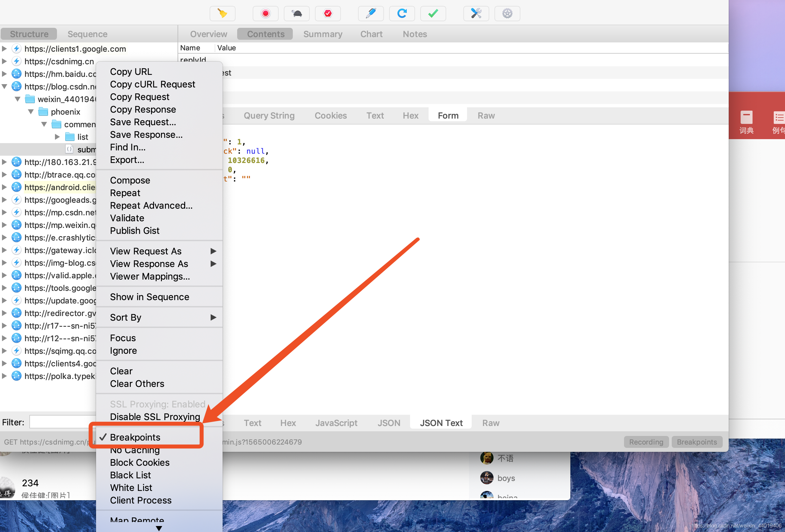Toggle the breakpoints hexagon toolbar icon

[328, 14]
